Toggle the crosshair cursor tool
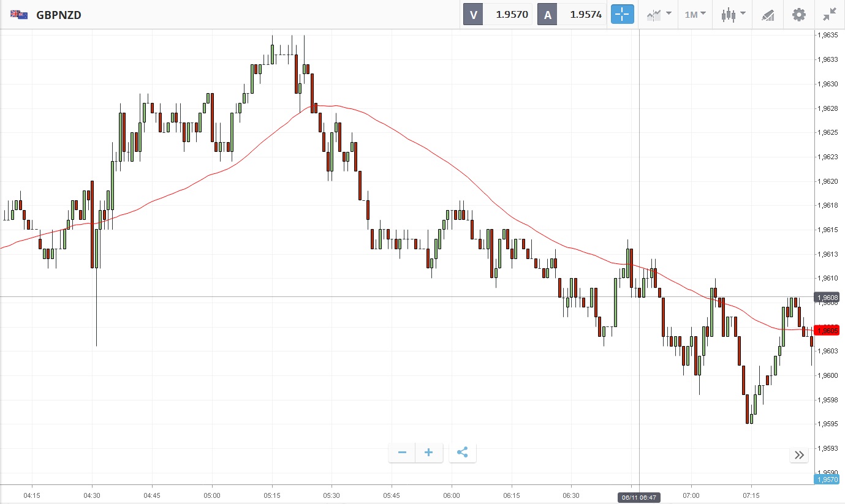Screen dimensions: 845x504 622,15
